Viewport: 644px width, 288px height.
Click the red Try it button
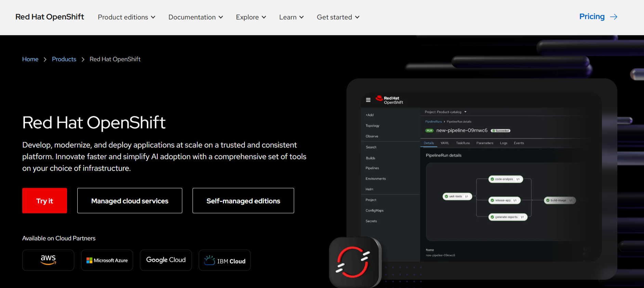(x=44, y=201)
